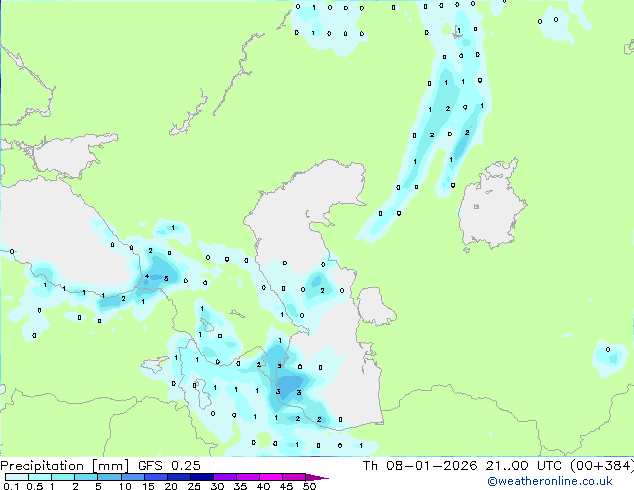The width and height of the screenshot is (634, 490).
Task: Click the 1–2 mm legend swatch
Action: pos(63,477)
